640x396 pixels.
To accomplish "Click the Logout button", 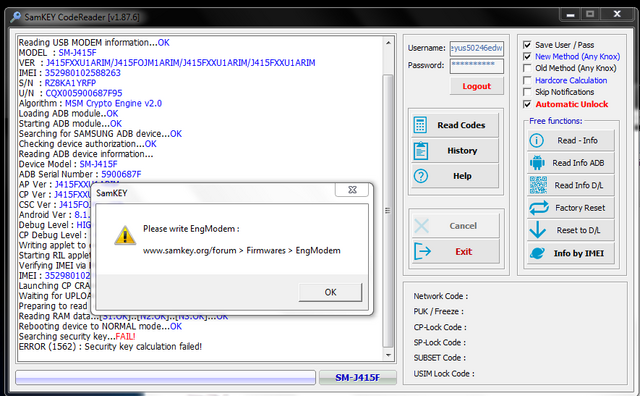I will [476, 86].
